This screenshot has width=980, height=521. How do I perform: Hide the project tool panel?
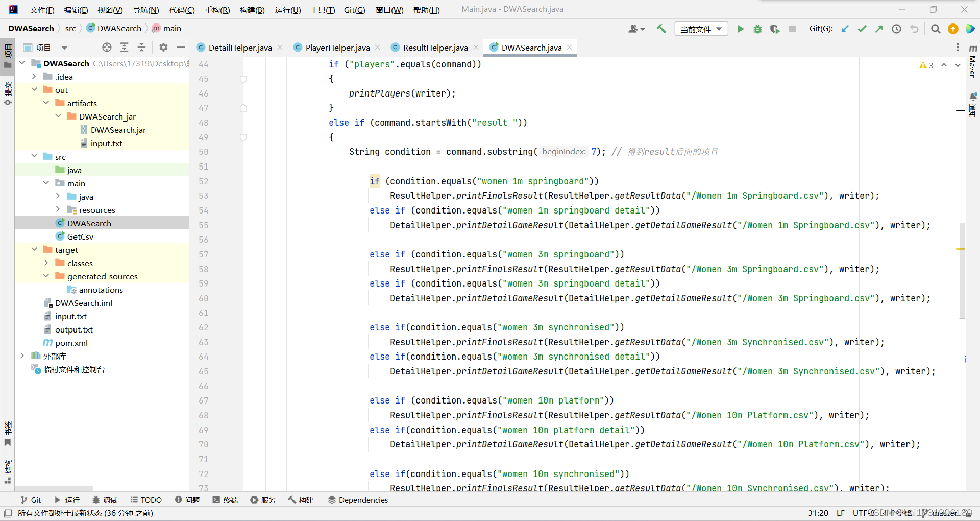[x=181, y=48]
